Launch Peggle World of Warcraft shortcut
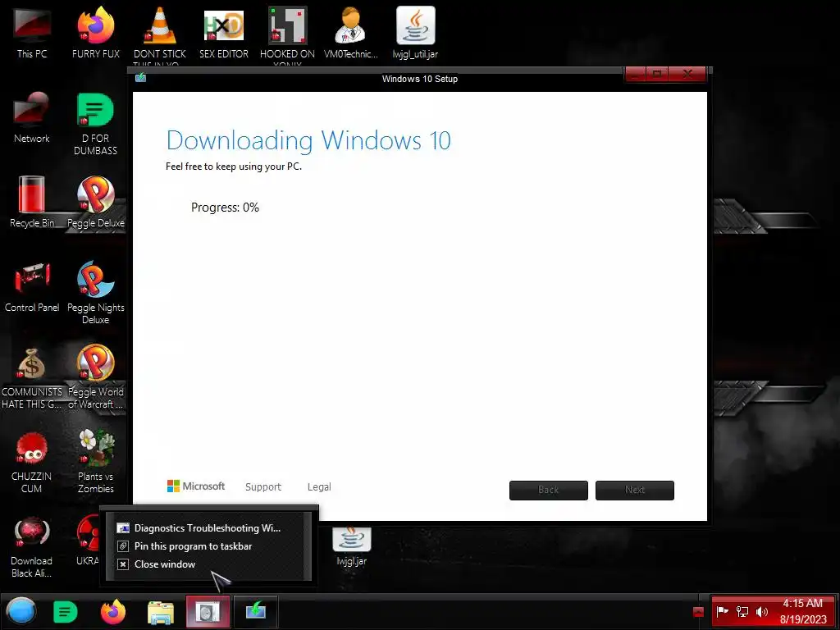This screenshot has width=840, height=630. coord(96,377)
